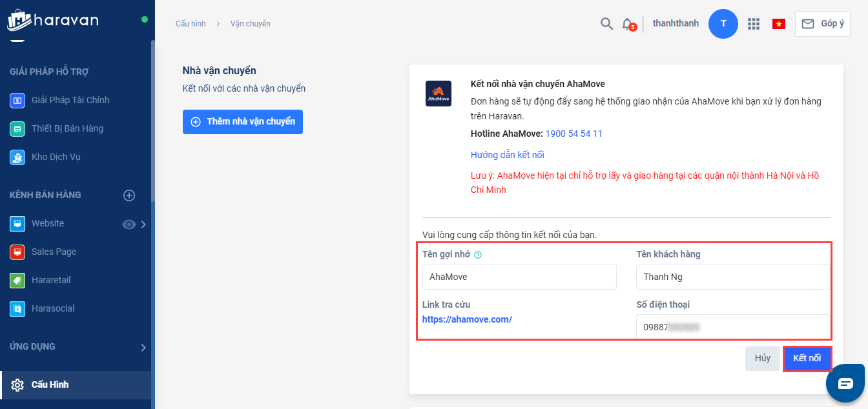Click the Kết nối button
Screen dimensions: 868x409
pos(807,359)
